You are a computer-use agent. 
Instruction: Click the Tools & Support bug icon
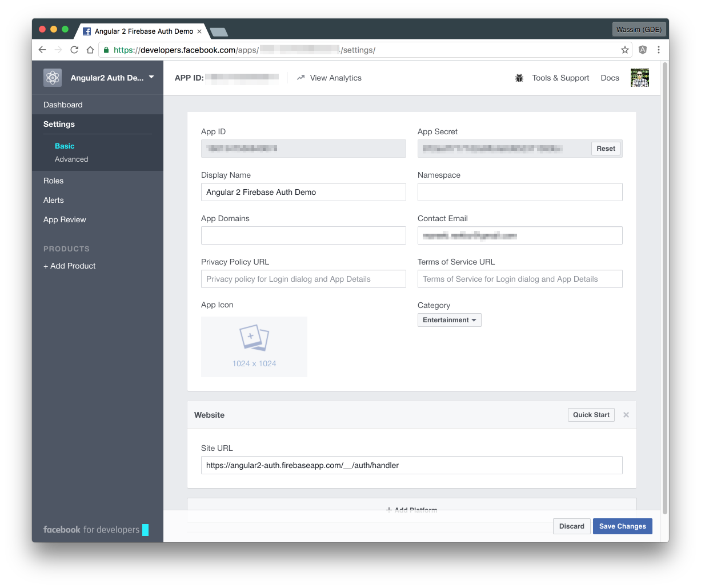pyautogui.click(x=519, y=78)
